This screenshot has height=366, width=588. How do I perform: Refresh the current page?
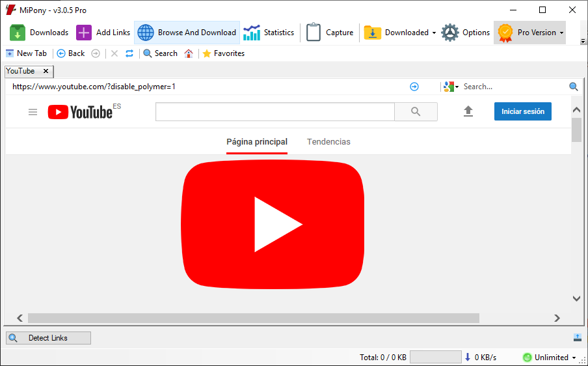(x=129, y=53)
